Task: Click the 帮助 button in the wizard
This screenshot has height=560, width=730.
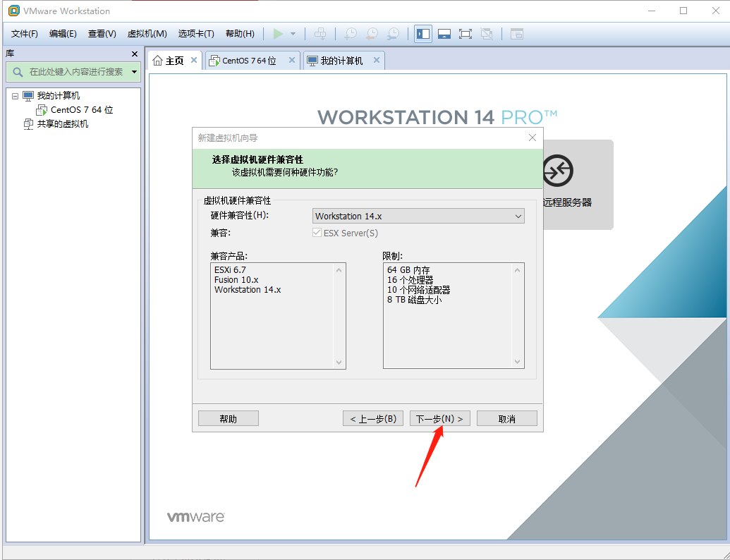Action: click(228, 418)
